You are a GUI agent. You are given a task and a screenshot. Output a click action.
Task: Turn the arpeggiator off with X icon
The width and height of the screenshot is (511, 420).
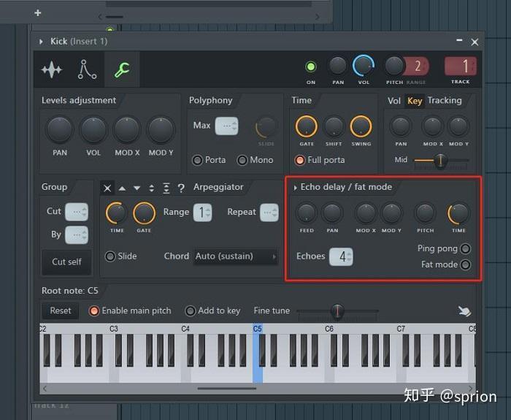coord(107,188)
